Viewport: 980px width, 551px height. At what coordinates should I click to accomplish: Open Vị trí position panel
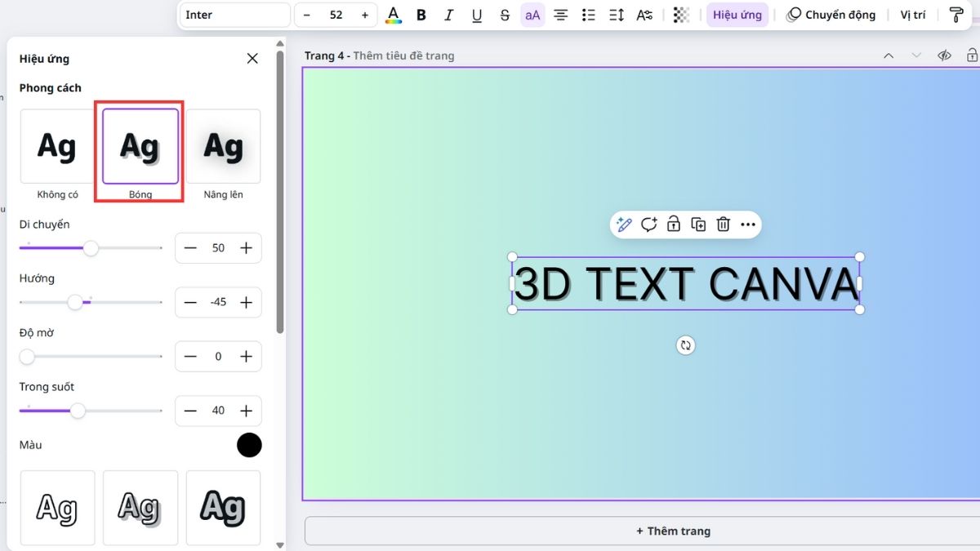click(913, 15)
